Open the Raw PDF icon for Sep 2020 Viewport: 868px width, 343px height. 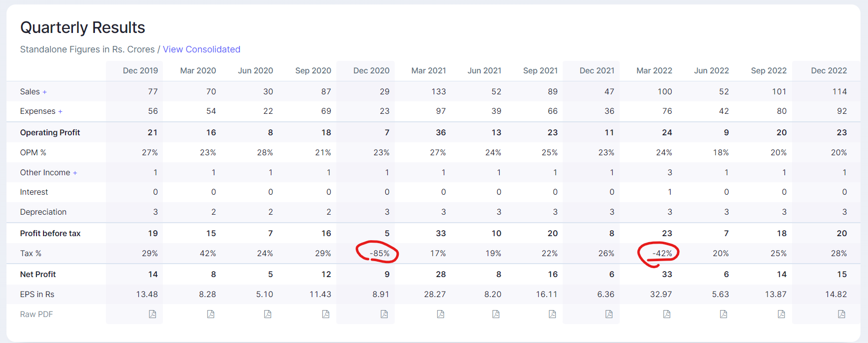pyautogui.click(x=325, y=314)
